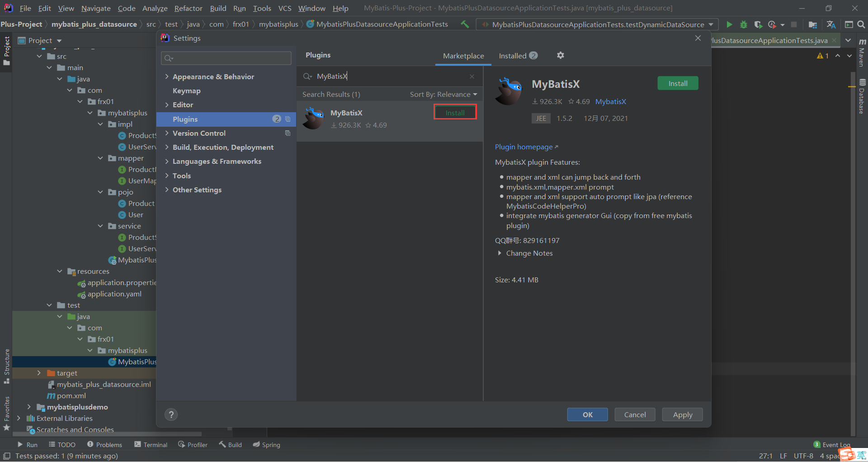Switch to the Installed plugins tab
This screenshot has height=462, width=868.
click(518, 56)
